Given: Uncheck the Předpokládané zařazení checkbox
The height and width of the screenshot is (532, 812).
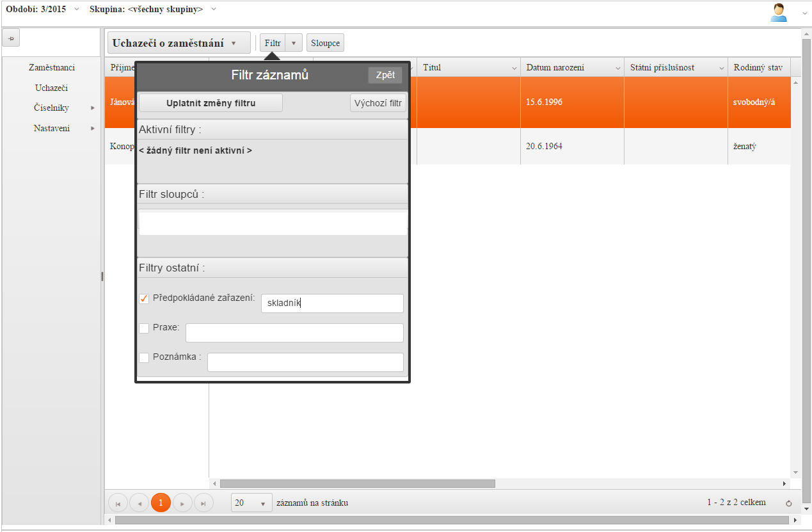Looking at the screenshot, I should [x=144, y=299].
